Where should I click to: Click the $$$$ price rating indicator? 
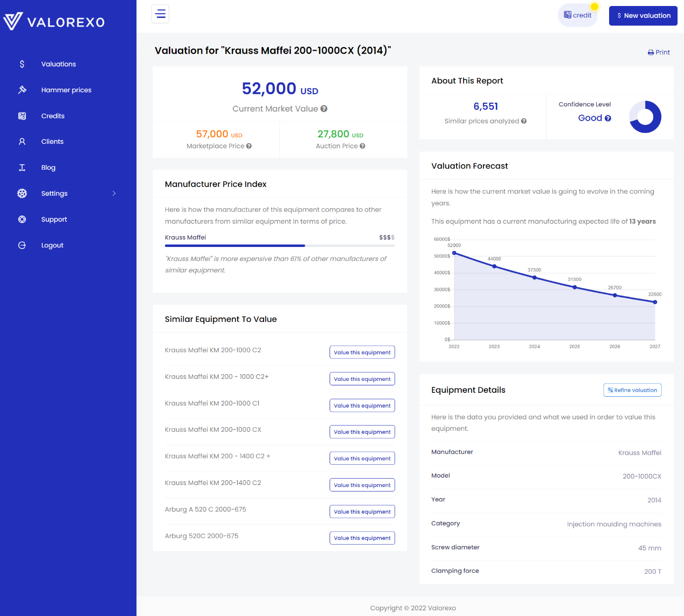(x=387, y=238)
